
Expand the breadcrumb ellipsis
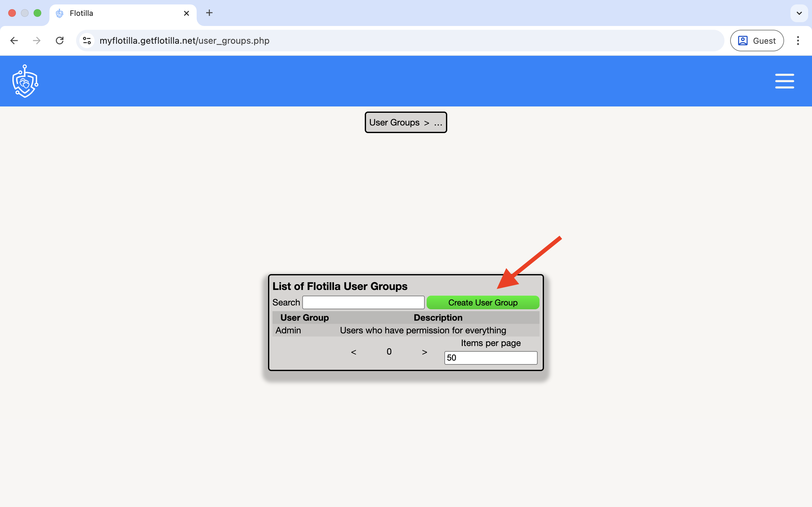point(438,123)
